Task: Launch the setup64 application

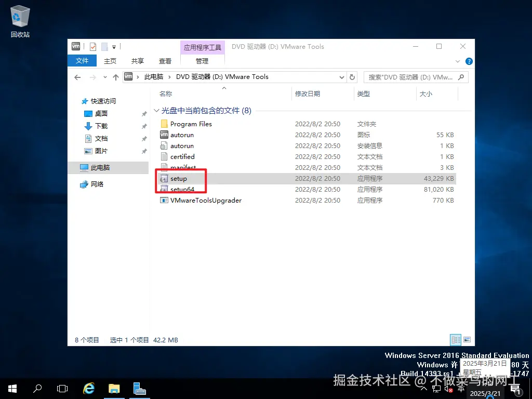Action: (x=181, y=189)
